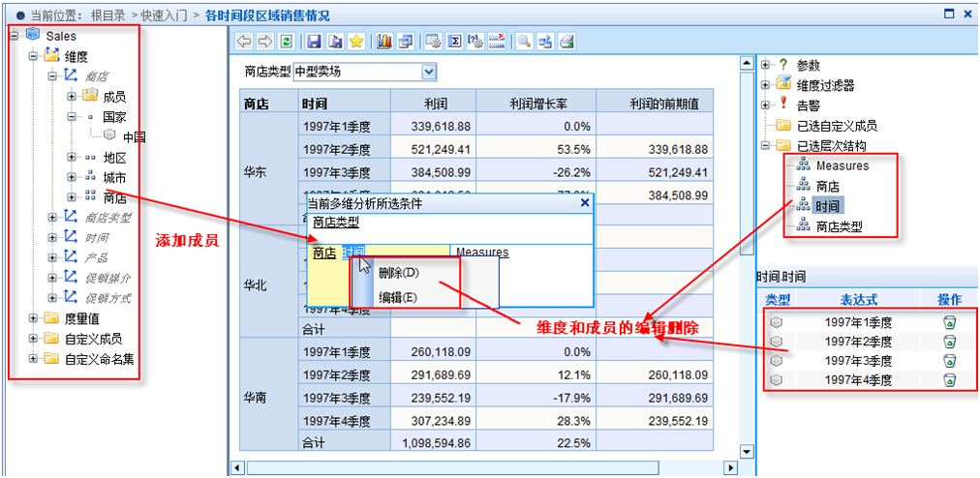Close the 当前多维分析所选条件 dialog
The width and height of the screenshot is (980, 478).
point(585,202)
